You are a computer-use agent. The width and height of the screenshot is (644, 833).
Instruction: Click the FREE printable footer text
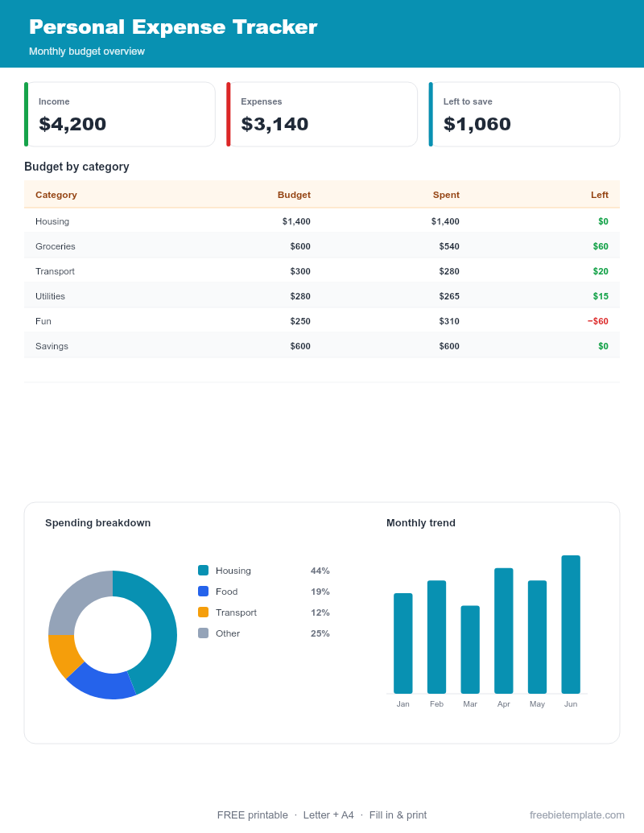(x=253, y=815)
